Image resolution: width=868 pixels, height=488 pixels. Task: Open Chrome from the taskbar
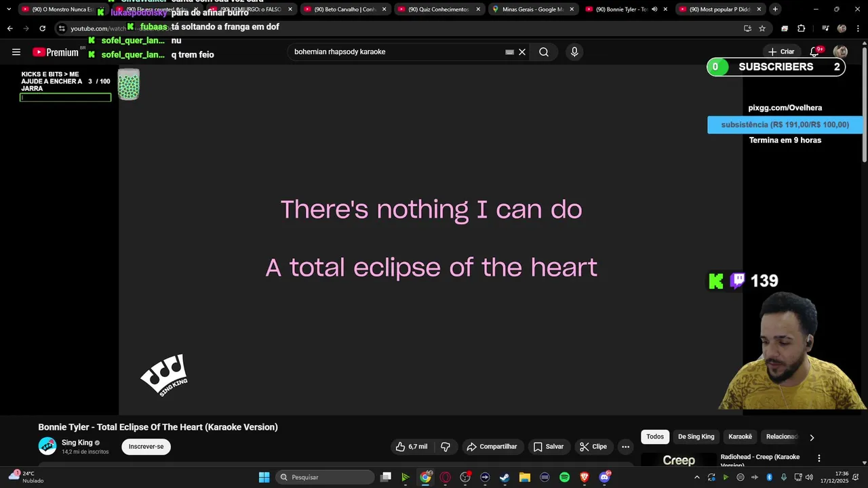pyautogui.click(x=425, y=477)
